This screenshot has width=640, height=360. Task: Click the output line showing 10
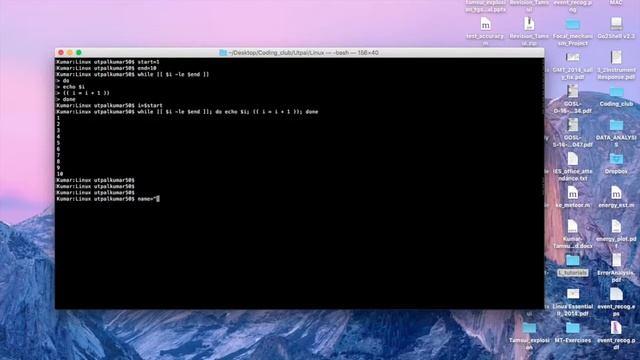60,174
